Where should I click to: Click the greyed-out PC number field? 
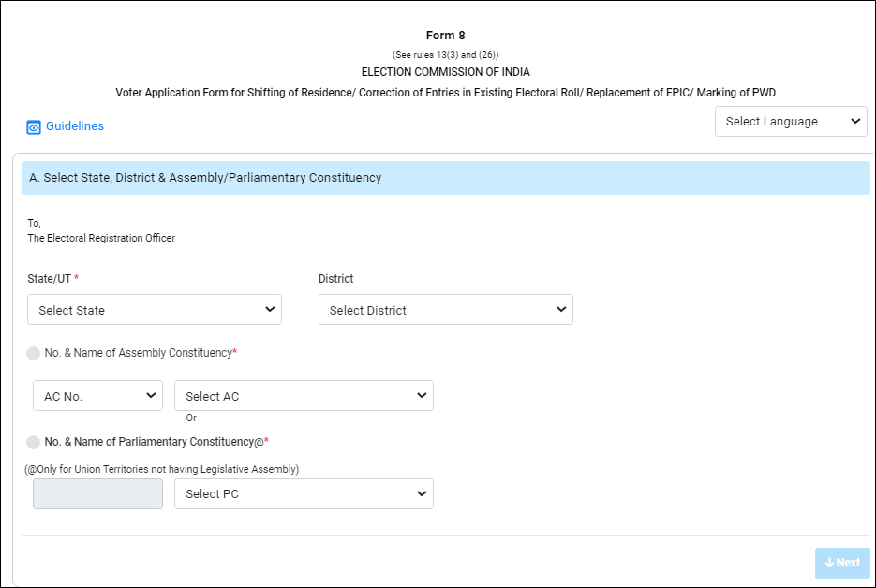point(97,493)
